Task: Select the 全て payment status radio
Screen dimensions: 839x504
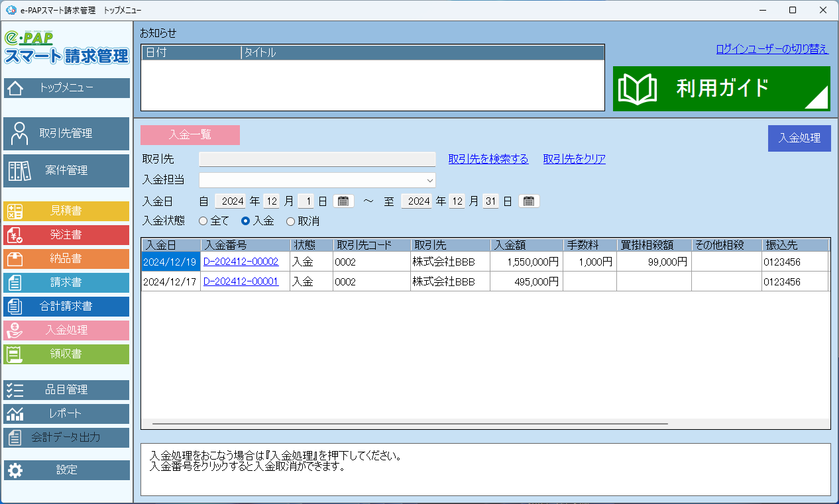Action: tap(203, 221)
